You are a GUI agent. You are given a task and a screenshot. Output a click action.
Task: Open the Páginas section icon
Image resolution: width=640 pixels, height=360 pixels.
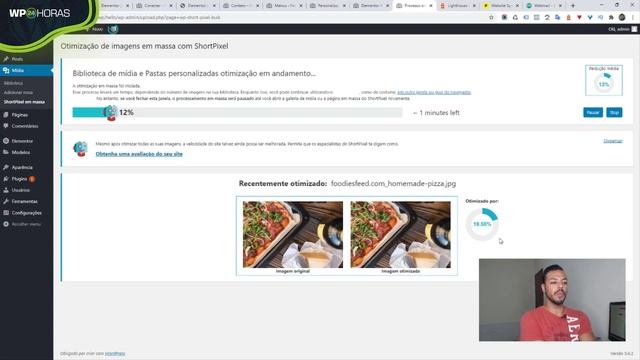pos(6,115)
